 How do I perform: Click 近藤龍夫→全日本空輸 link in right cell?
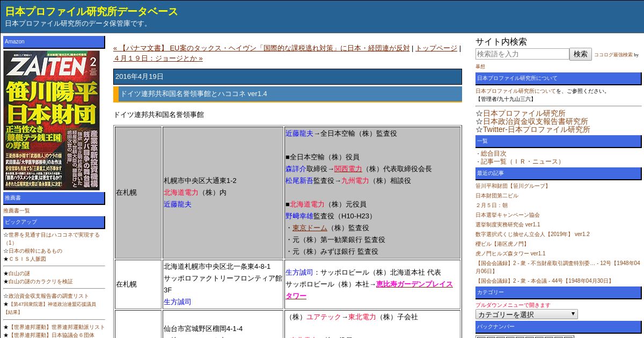pyautogui.click(x=299, y=134)
